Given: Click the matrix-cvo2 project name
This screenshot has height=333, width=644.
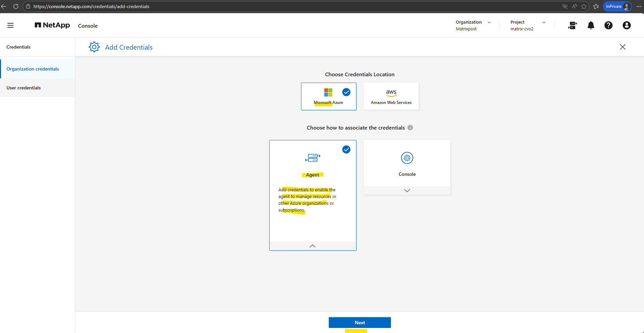Looking at the screenshot, I should [x=522, y=29].
